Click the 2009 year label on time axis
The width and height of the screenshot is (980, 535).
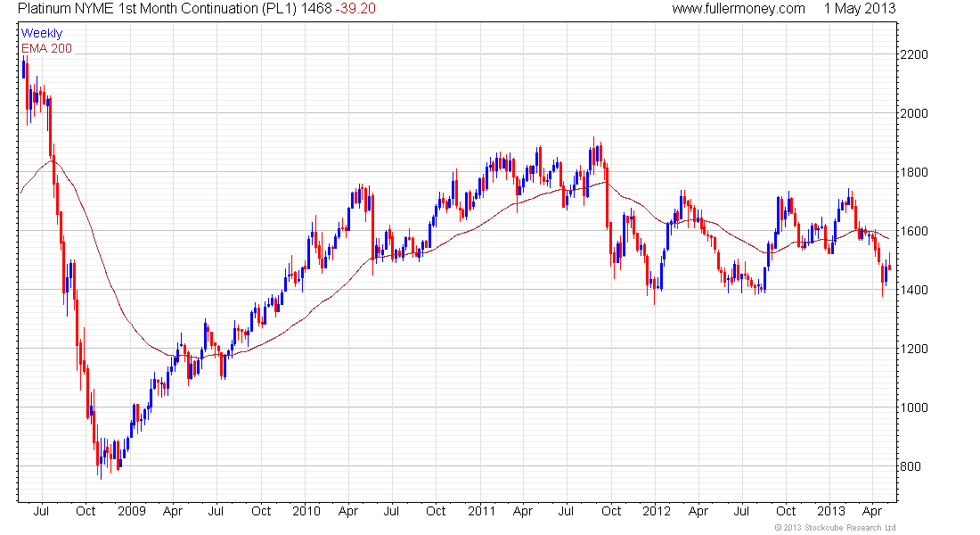pyautogui.click(x=132, y=511)
